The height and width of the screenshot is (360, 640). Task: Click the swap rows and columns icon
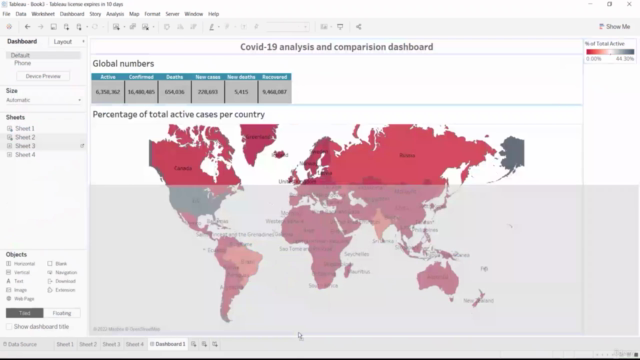pos(167,27)
